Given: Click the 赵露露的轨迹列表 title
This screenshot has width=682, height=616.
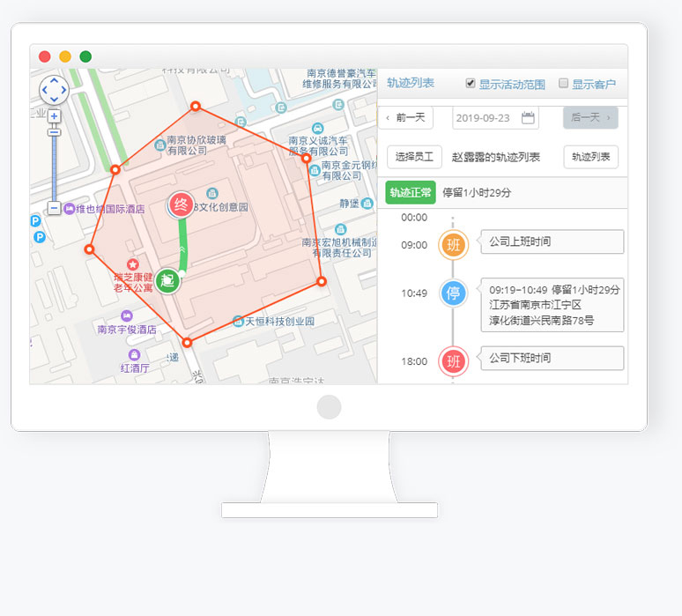Looking at the screenshot, I should 496,157.
